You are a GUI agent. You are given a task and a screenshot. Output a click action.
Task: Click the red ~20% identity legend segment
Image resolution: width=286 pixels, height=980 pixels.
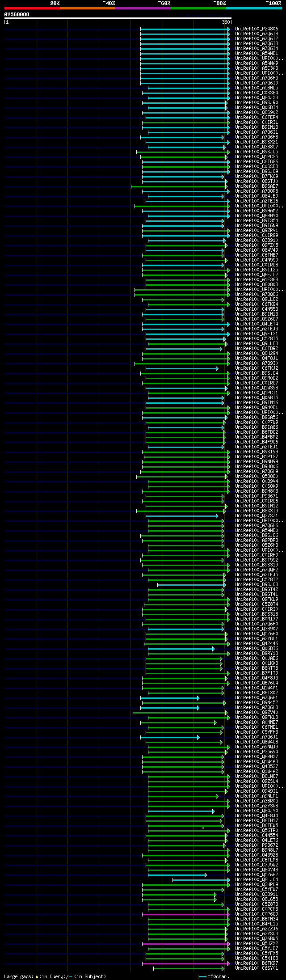pos(32,8)
